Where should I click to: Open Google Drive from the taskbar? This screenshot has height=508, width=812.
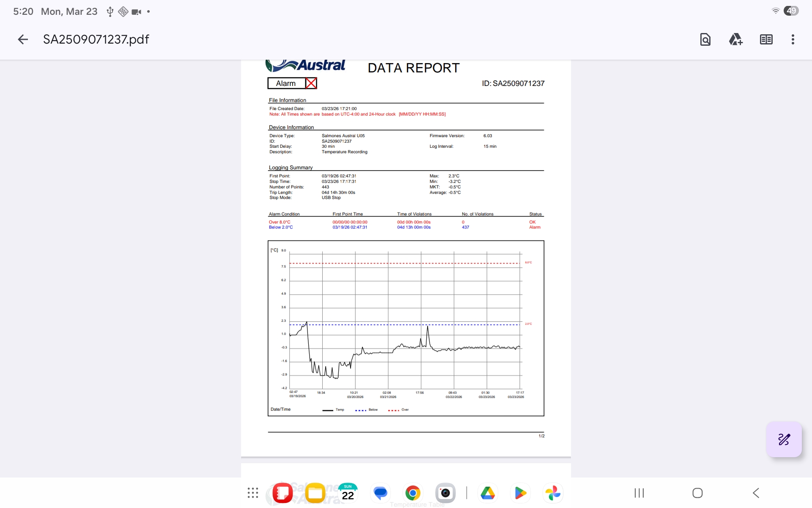488,493
